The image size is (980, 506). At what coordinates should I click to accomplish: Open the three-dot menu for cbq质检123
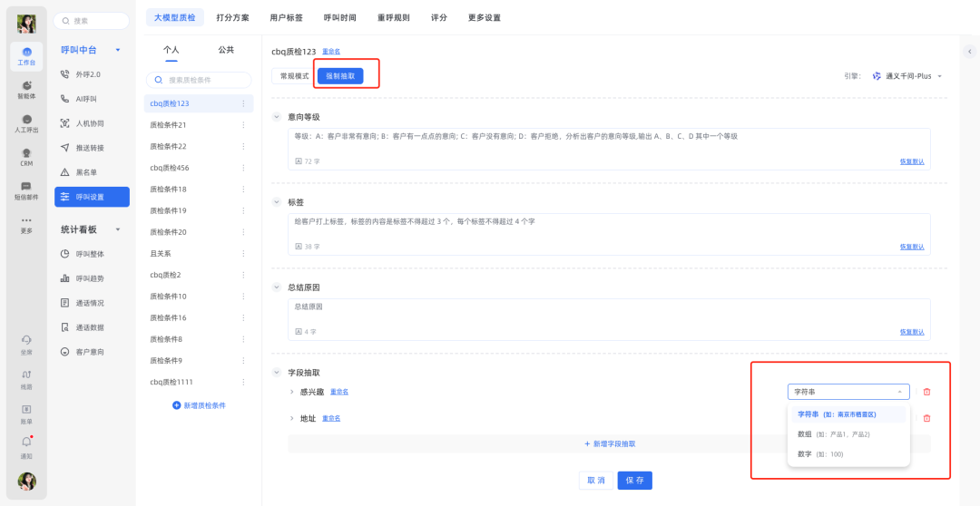[243, 103]
